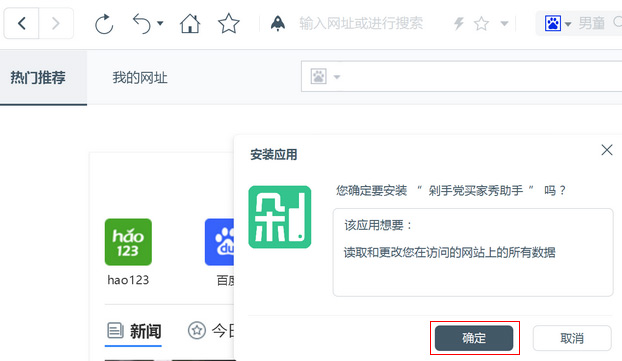
Task: Reload the page with refresh icon
Action: pos(104,24)
